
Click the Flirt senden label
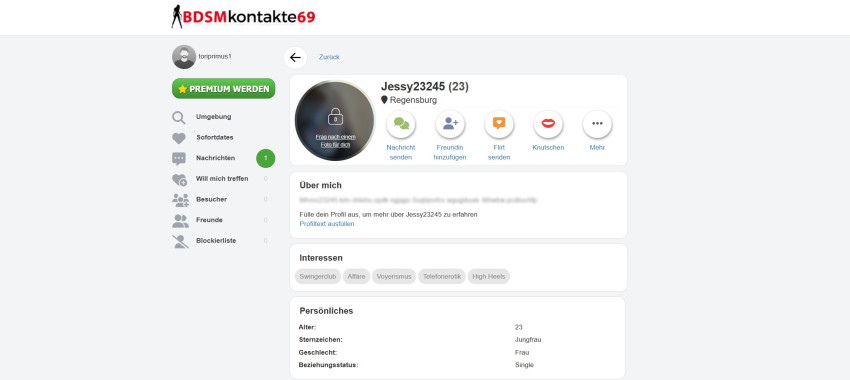click(x=499, y=152)
